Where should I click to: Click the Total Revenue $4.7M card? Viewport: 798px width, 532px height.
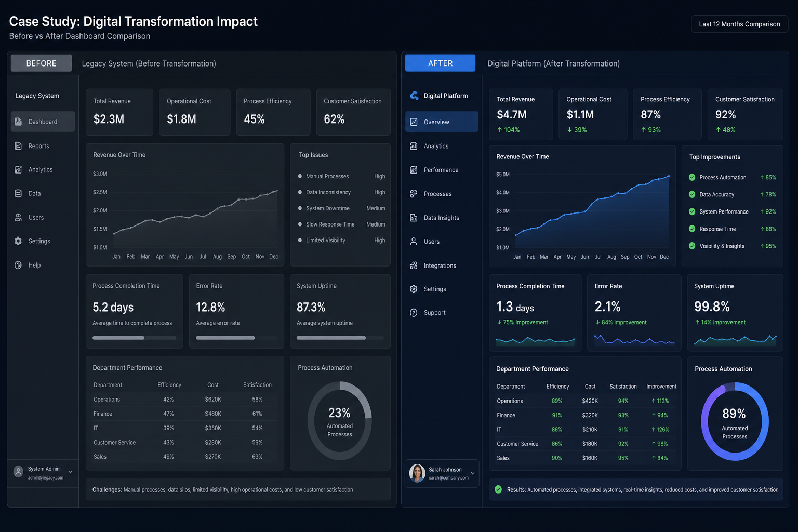coord(521,114)
